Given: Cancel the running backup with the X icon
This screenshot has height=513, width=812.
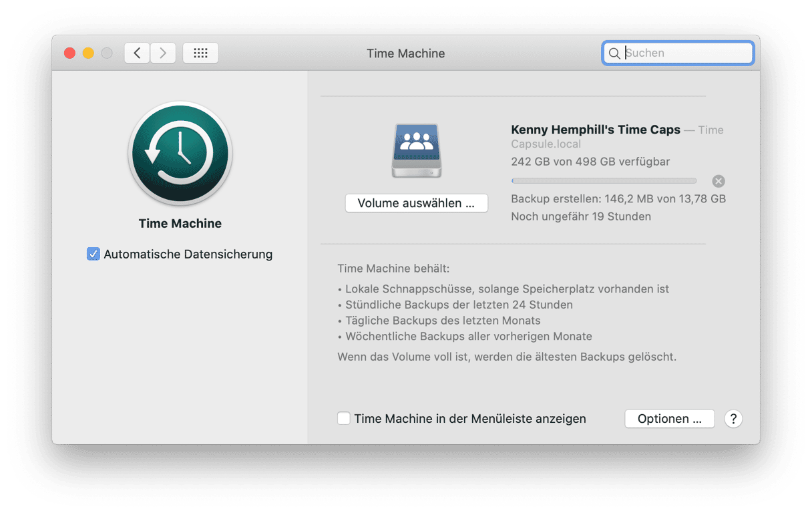Looking at the screenshot, I should pyautogui.click(x=718, y=181).
